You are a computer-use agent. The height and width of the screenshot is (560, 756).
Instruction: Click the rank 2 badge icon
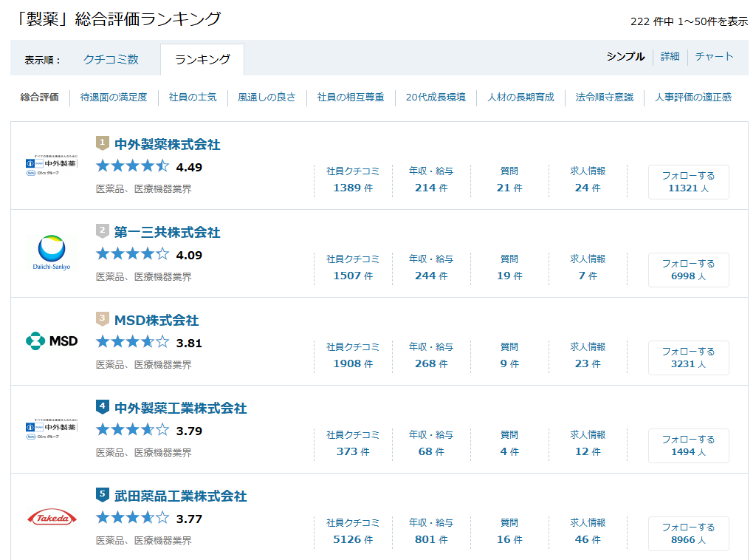(102, 231)
